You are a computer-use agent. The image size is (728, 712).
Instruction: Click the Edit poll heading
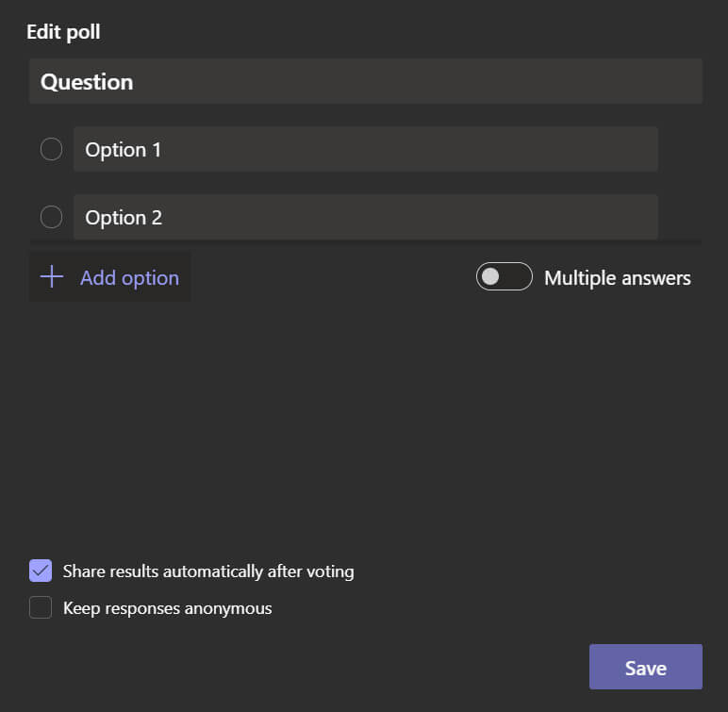pos(63,33)
